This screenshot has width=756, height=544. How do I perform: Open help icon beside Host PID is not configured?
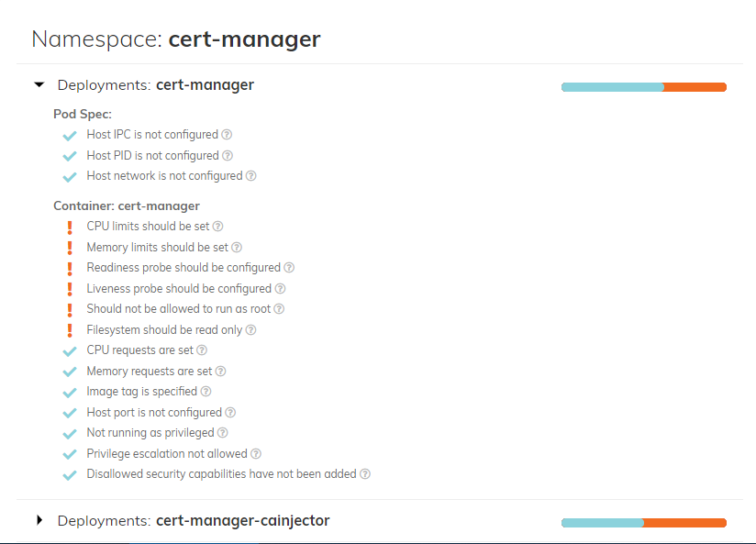coord(228,155)
